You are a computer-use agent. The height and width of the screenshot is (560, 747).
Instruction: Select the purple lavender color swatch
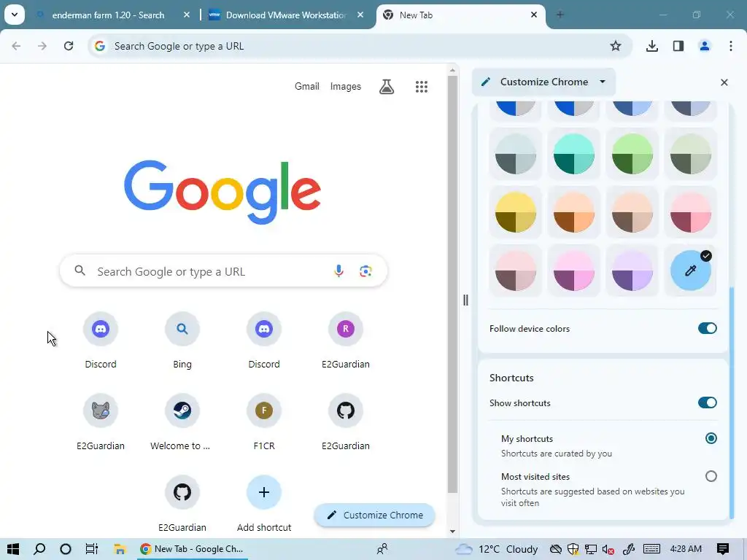632,271
